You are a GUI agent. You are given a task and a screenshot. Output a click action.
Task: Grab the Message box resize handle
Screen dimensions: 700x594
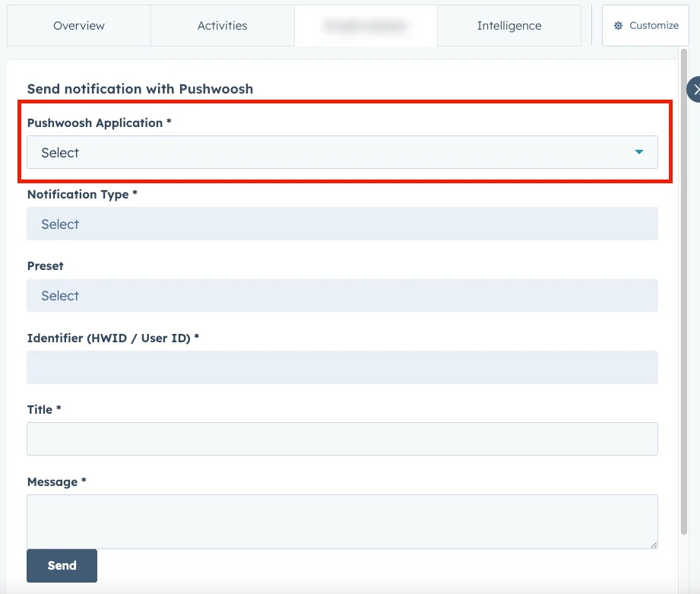tap(653, 544)
